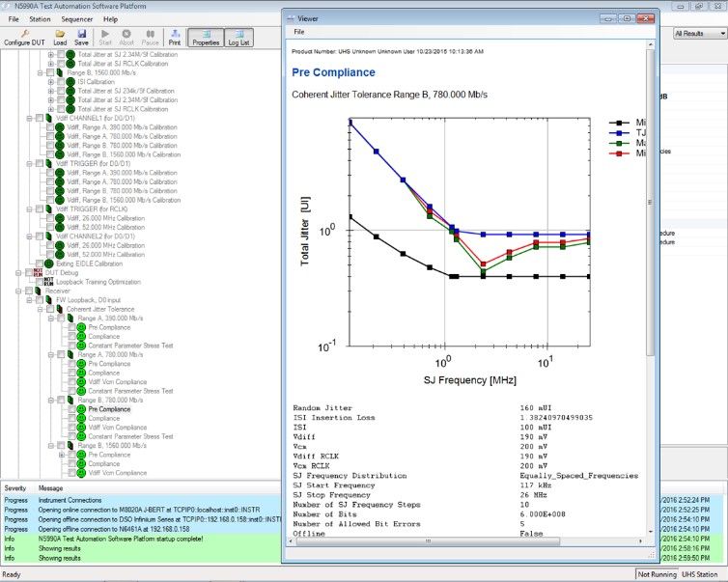Click the red legend marker in chart

coord(619,153)
